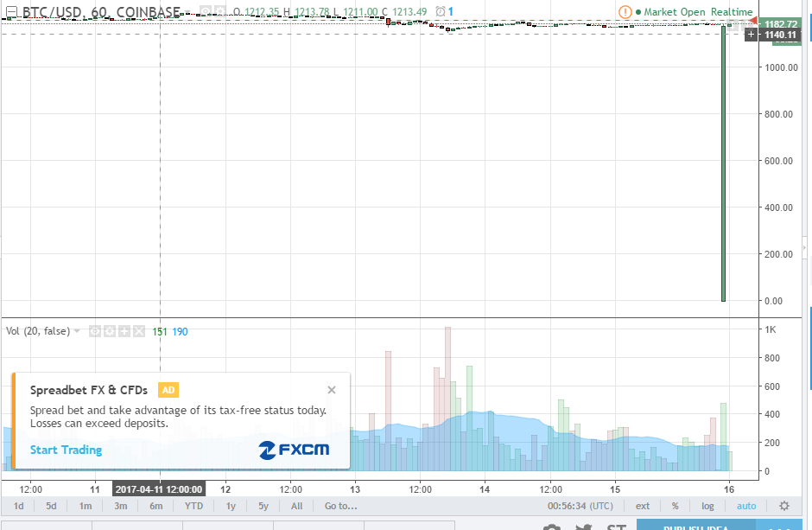
Task: Collapse the BTC/USD chart legend
Action: [x=11, y=12]
